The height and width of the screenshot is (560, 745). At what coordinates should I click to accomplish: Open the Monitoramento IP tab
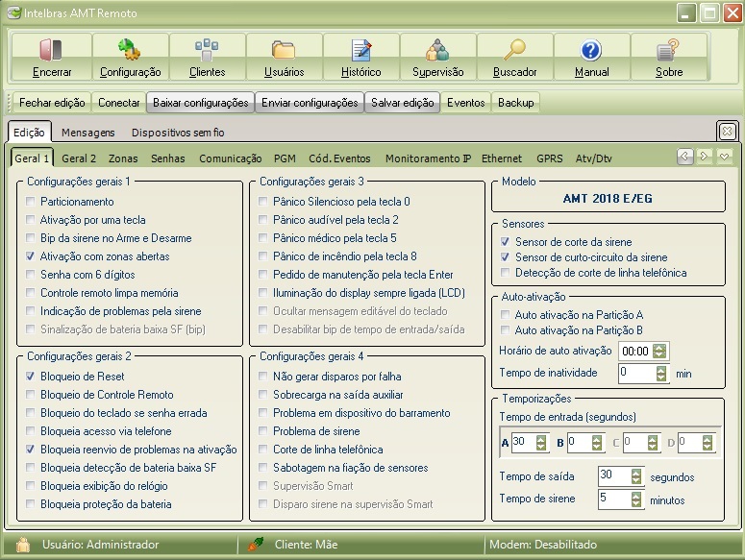pos(428,158)
